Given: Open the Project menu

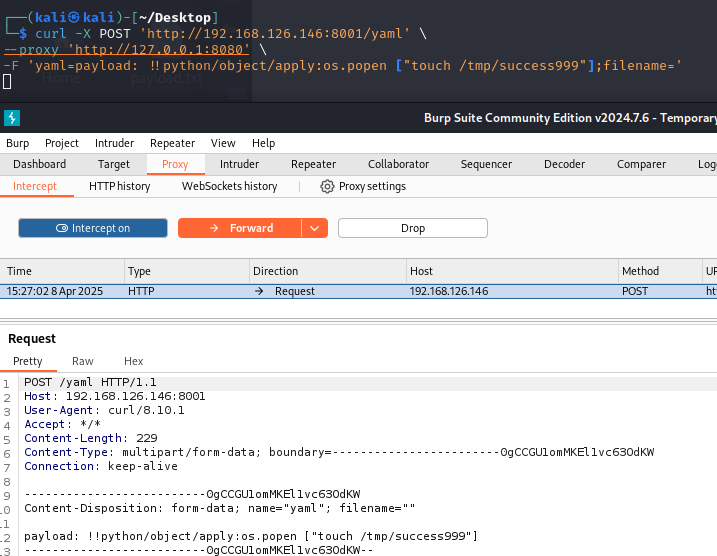Looking at the screenshot, I should 62,143.
